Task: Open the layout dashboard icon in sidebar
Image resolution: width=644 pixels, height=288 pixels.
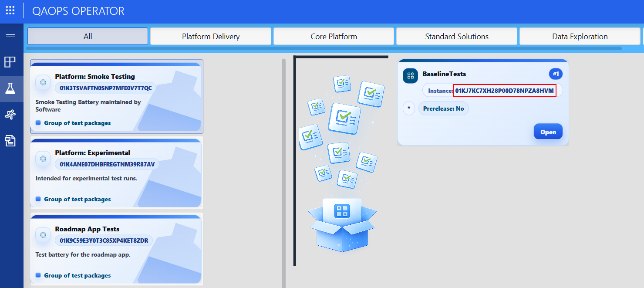Action: pos(11,62)
